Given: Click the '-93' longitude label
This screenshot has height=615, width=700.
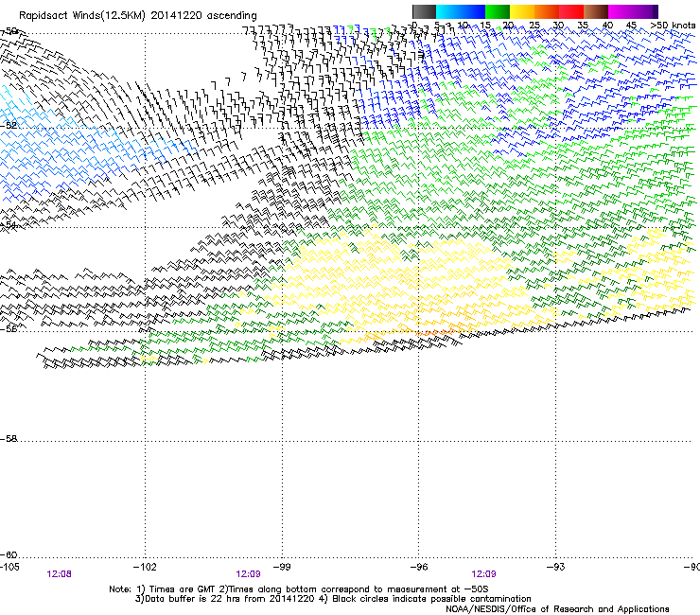Looking at the screenshot, I should point(556,567).
